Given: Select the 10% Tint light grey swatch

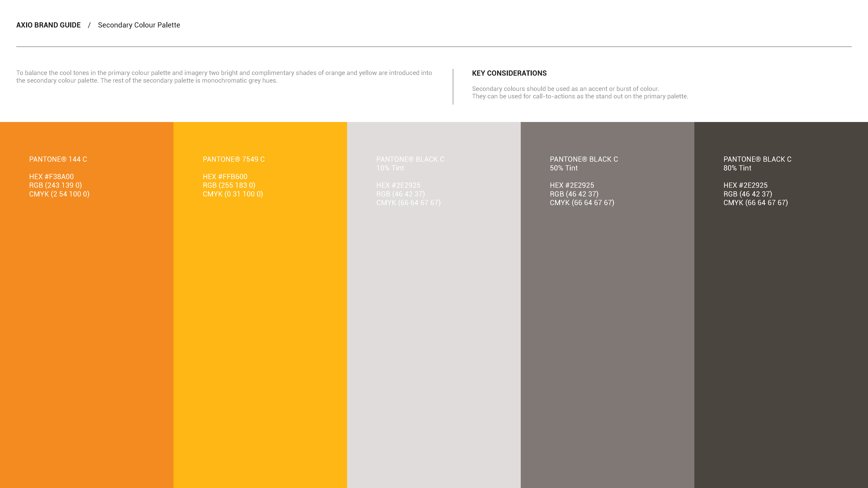Looking at the screenshot, I should tap(434, 305).
